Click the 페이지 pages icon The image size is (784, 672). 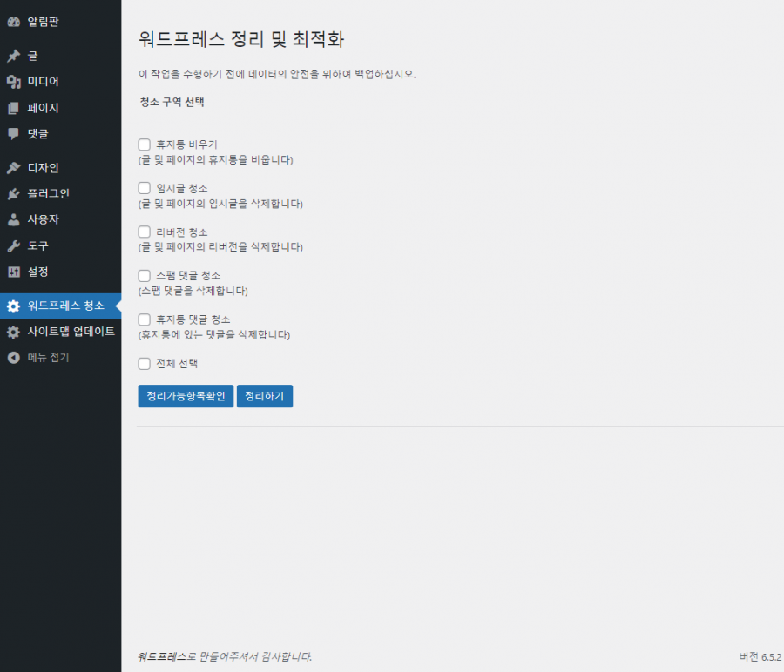(x=13, y=108)
